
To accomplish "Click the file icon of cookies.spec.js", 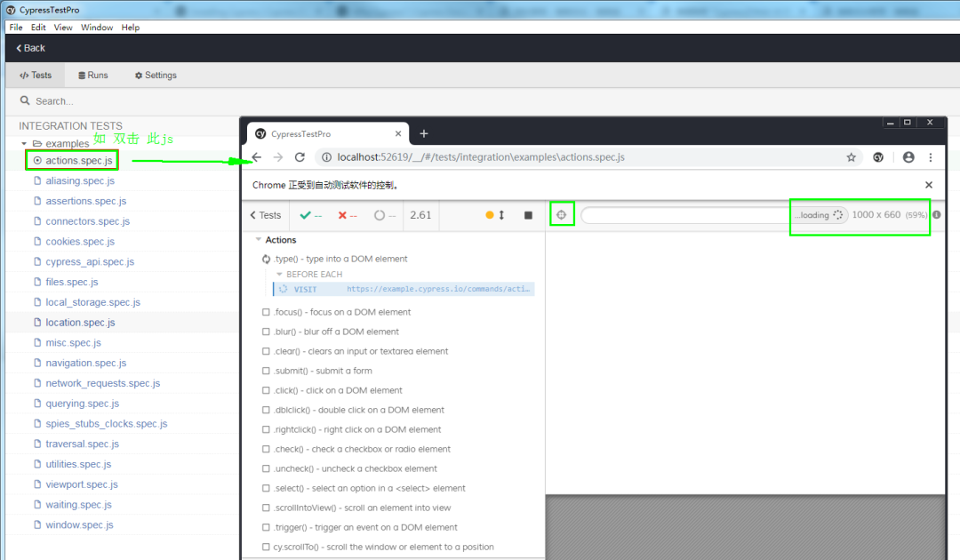I will (38, 241).
